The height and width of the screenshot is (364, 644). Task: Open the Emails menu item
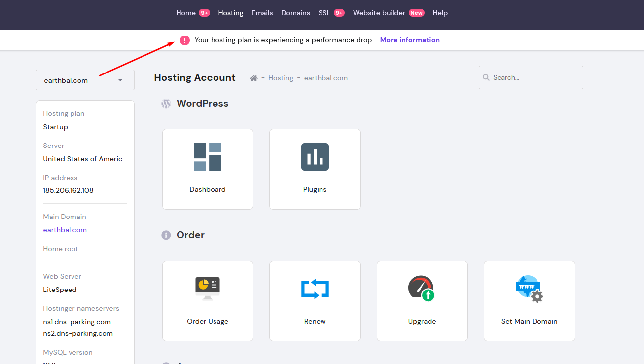point(262,13)
